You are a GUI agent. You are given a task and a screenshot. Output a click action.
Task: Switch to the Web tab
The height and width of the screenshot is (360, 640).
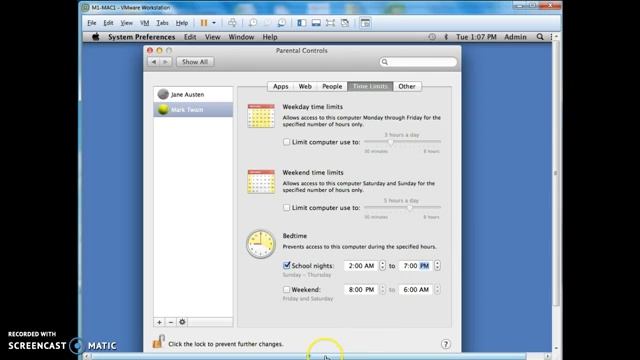coord(305,86)
